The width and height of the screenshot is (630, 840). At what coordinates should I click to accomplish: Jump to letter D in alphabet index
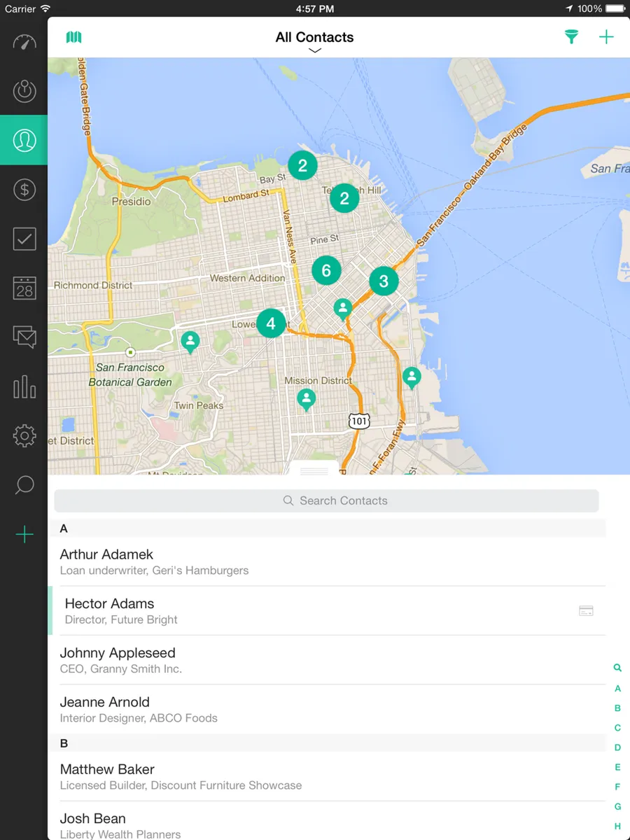pyautogui.click(x=617, y=748)
